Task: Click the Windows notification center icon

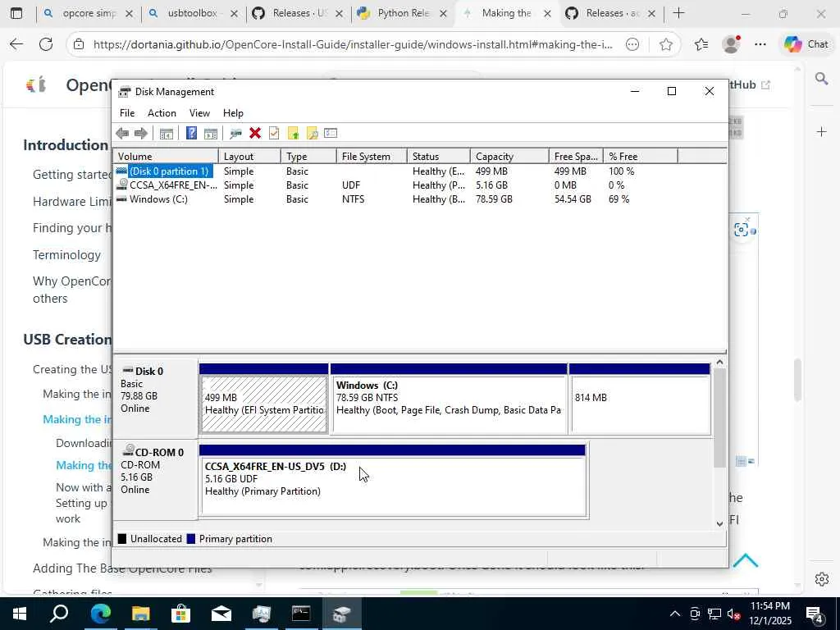Action: 815,614
